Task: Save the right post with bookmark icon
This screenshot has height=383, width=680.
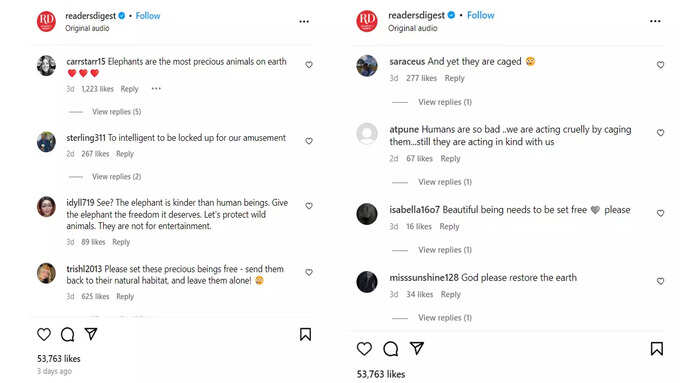Action: pos(657,348)
